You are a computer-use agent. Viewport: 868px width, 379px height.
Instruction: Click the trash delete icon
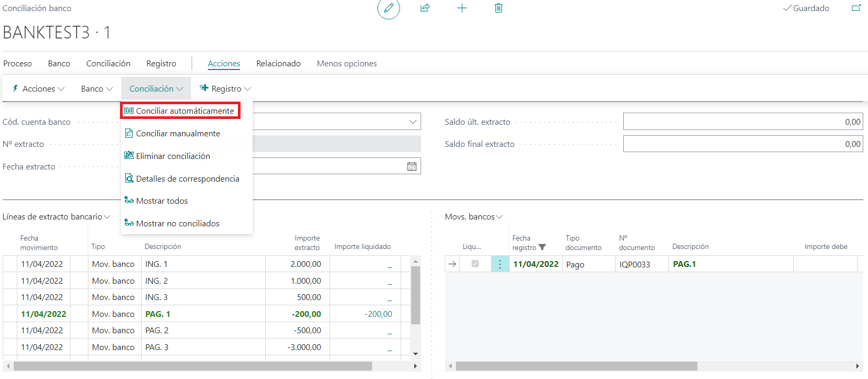[x=498, y=8]
